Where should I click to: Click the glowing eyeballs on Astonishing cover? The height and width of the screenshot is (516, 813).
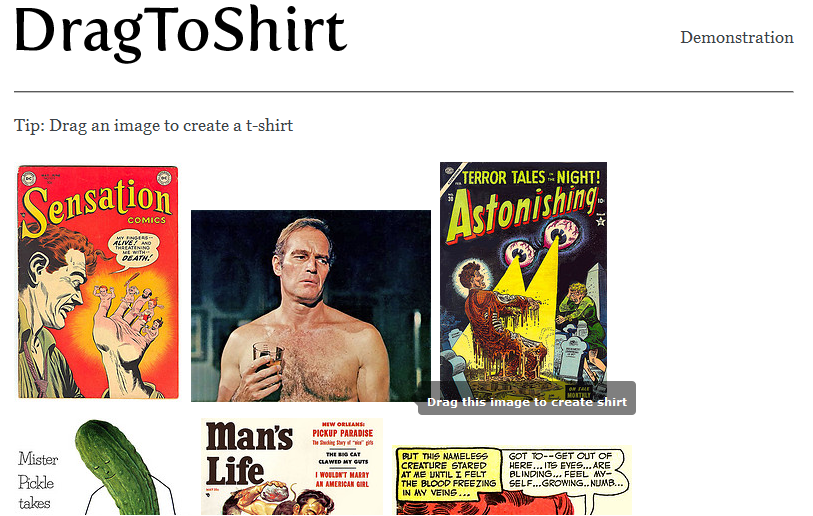point(540,240)
